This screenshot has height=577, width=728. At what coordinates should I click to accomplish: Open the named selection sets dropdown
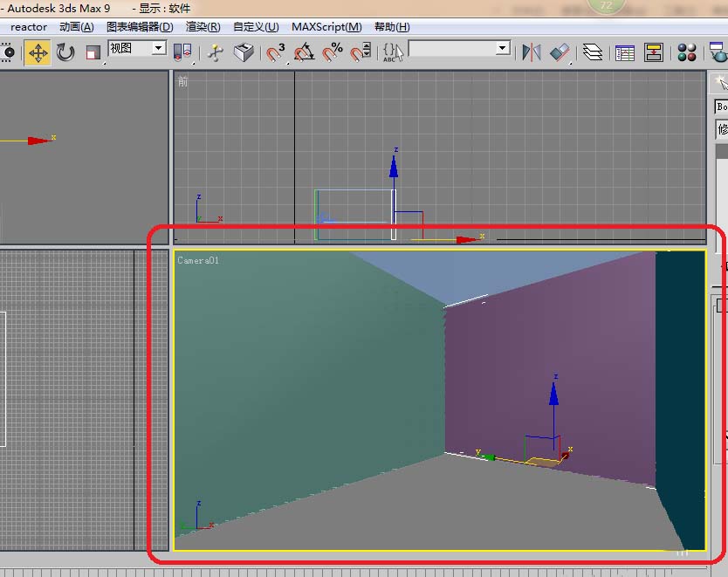[503, 49]
